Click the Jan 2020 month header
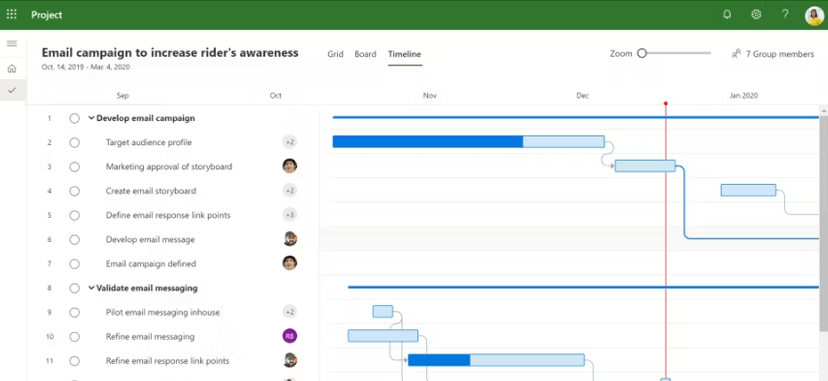Viewport: 828px width, 381px height. (x=744, y=96)
